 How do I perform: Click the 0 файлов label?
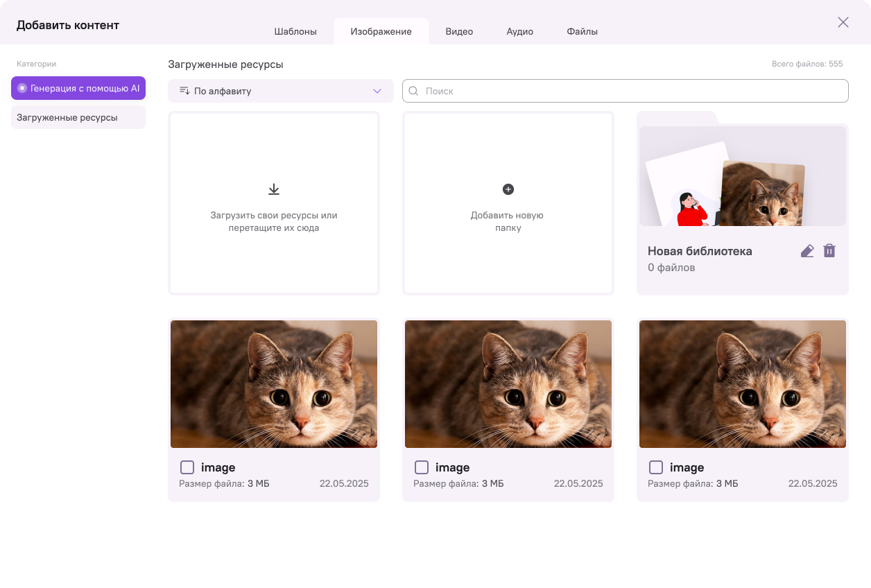671,268
